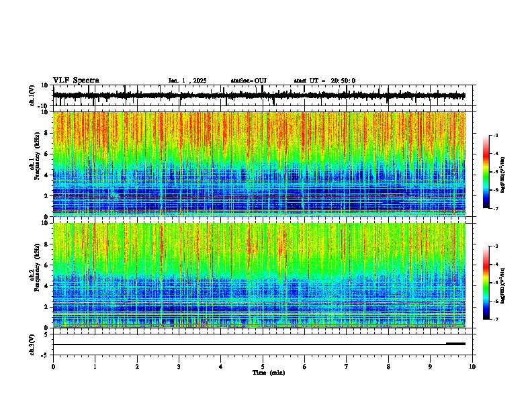Click the thick step at end of ch.3 trace
Viewport: 532px width, 411px height.
click(x=455, y=344)
